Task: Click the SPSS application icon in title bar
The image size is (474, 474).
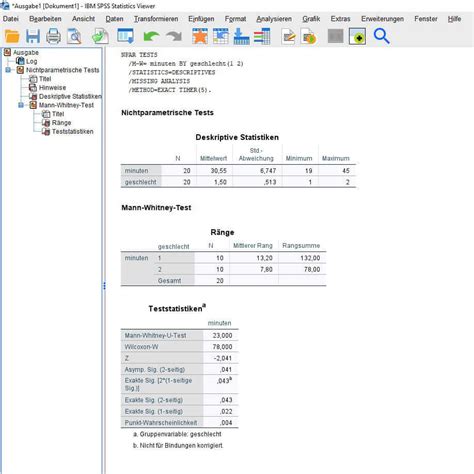Action: 5,5
